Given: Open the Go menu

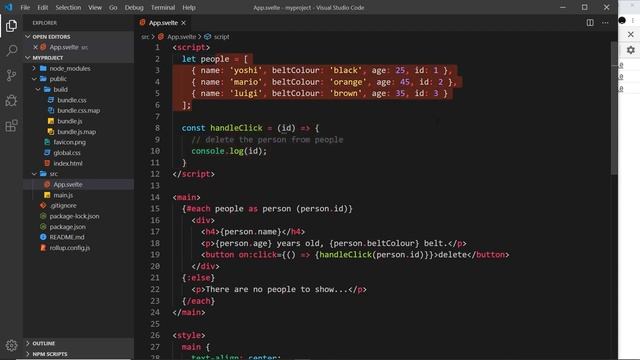Looking at the screenshot, I should coord(113,7).
